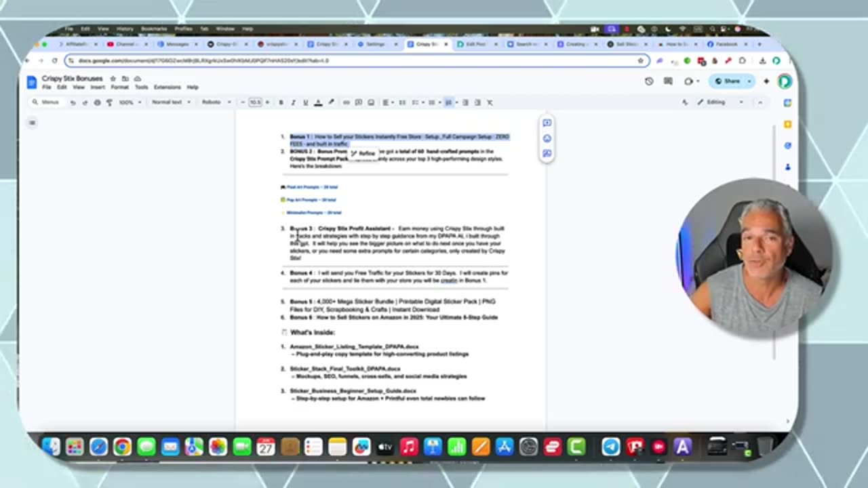Viewport: 868px width, 488px height.
Task: Click the Share button
Action: coord(728,81)
